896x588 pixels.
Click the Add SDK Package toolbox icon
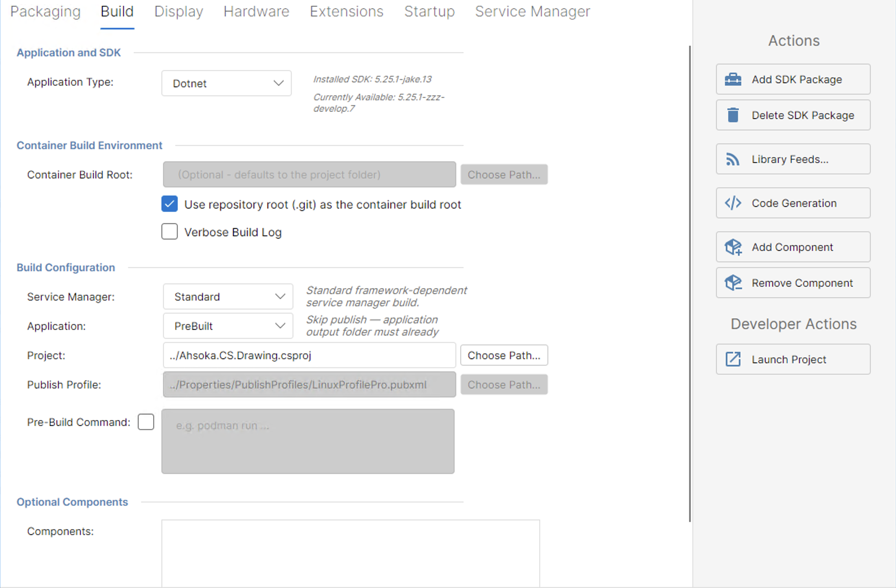point(733,79)
